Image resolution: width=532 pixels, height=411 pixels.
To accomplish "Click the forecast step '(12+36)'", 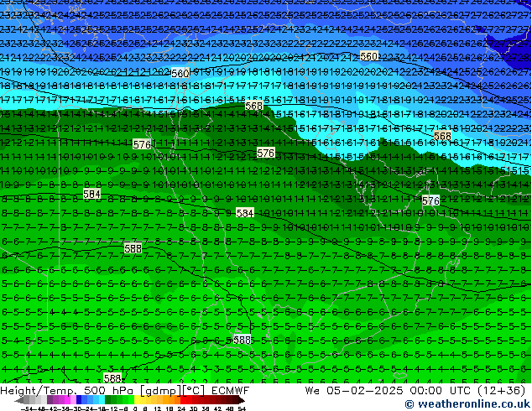I will (x=502, y=391).
